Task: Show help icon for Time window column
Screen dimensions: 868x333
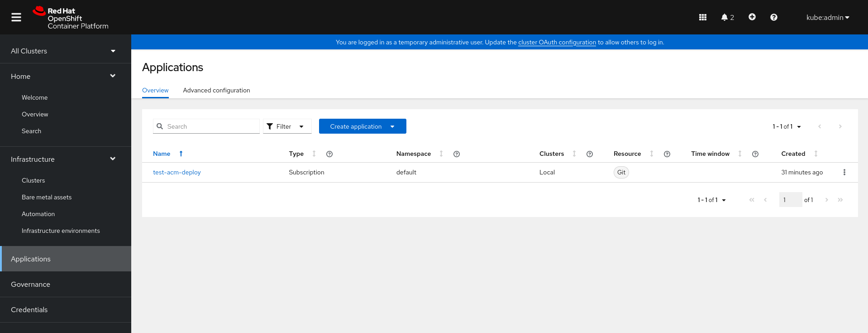Action: [755, 154]
